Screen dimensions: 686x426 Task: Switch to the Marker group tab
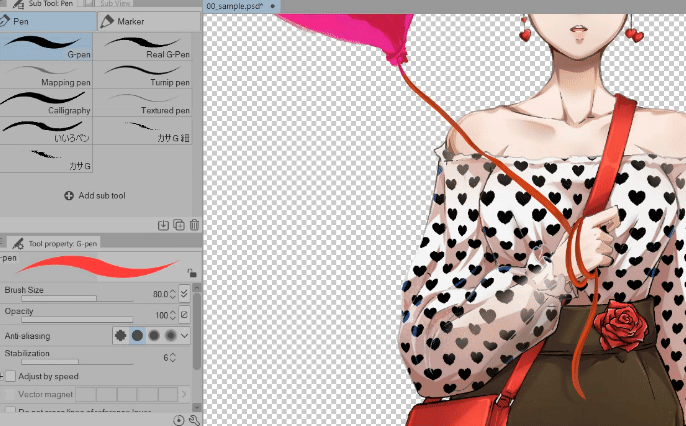click(149, 21)
